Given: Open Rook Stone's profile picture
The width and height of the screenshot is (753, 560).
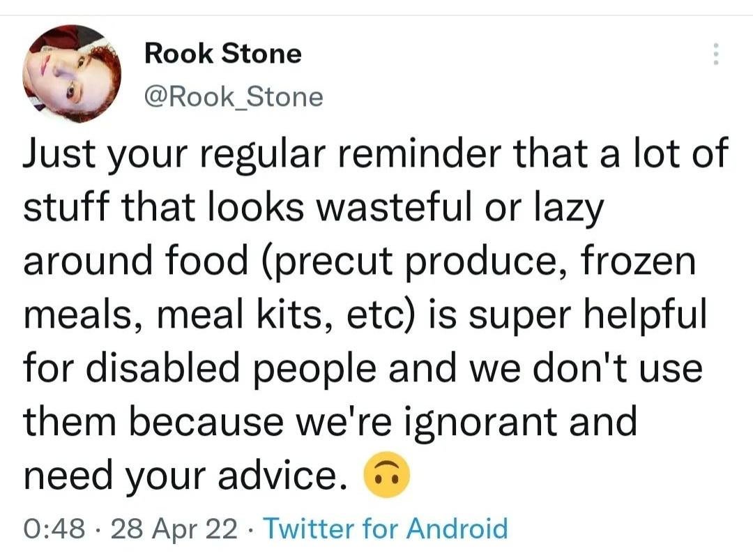Looking at the screenshot, I should point(72,73).
